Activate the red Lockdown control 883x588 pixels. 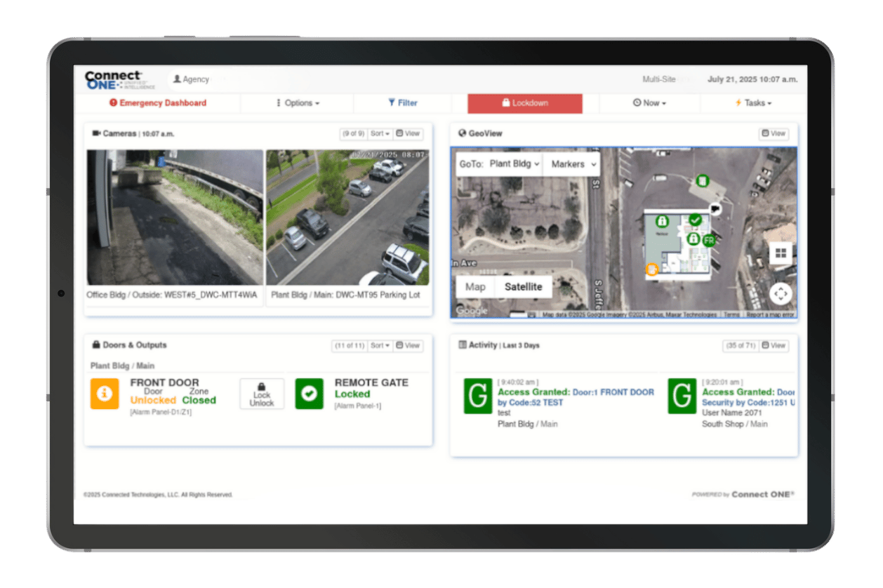[525, 103]
